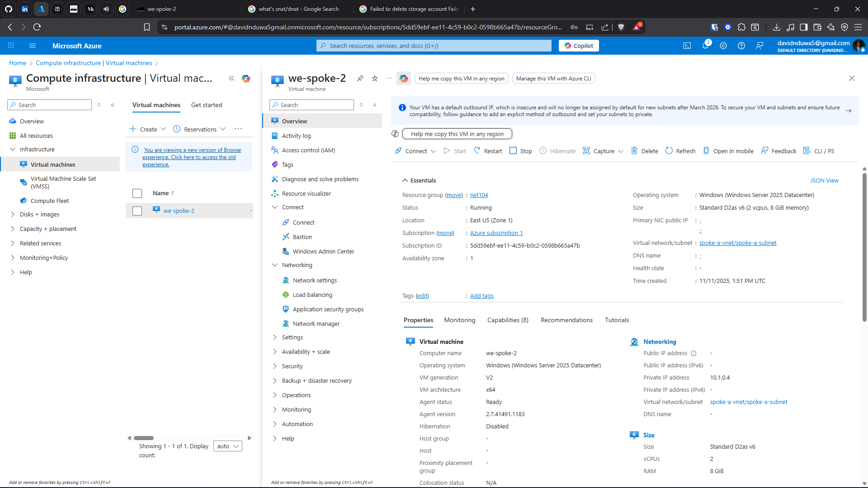Delete the virtual machine
The width and height of the screenshot is (868, 488).
tap(644, 151)
